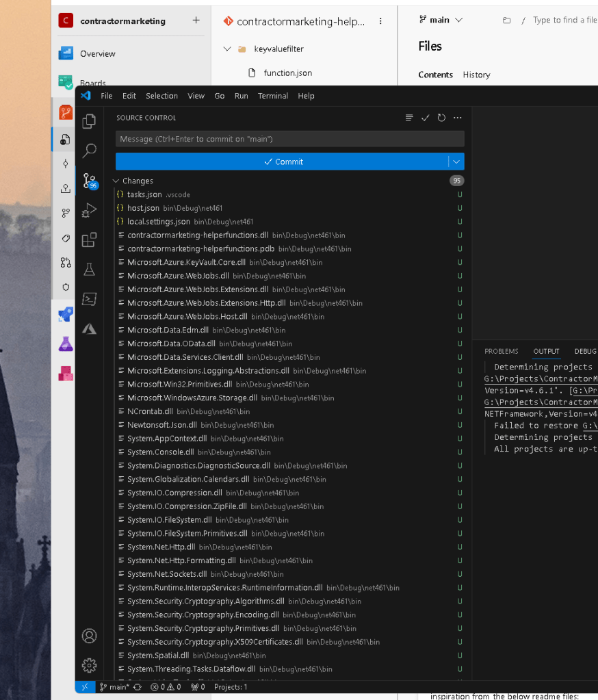
Task: Click the View as Tree icon in Source Control
Action: [x=409, y=118]
